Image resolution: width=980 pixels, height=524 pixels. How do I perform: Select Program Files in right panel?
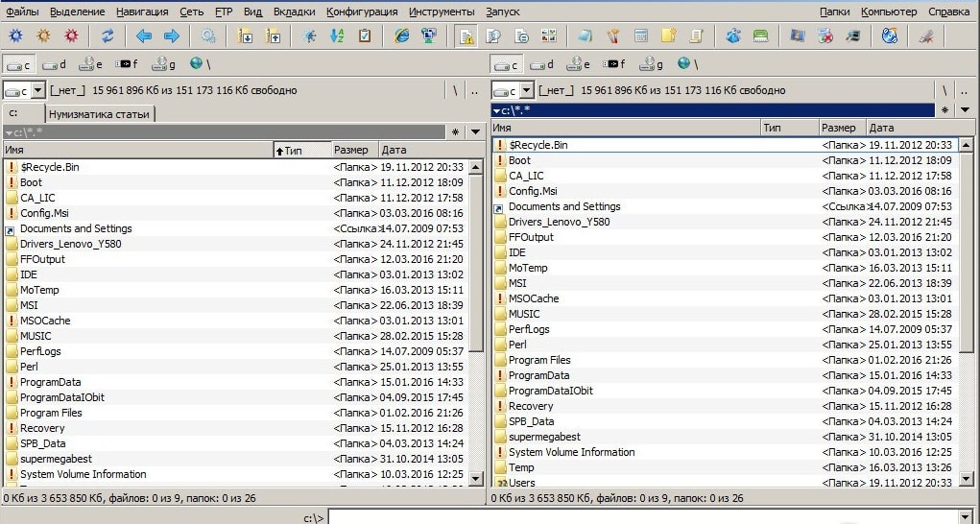click(725, 360)
